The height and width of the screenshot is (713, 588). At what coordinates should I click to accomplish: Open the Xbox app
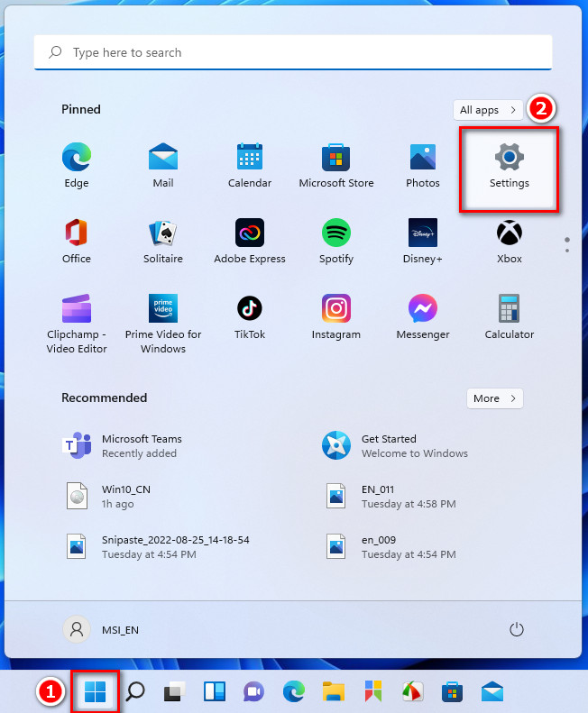pyautogui.click(x=510, y=241)
